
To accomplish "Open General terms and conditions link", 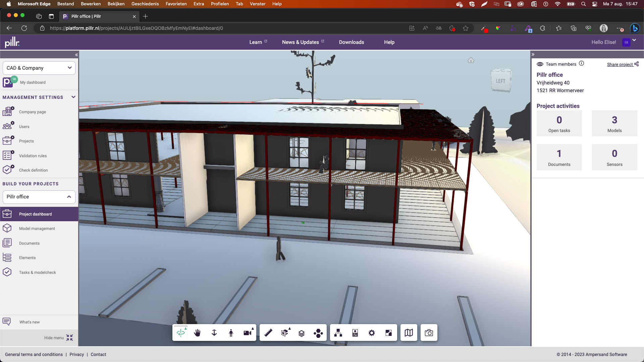I will point(34,354).
